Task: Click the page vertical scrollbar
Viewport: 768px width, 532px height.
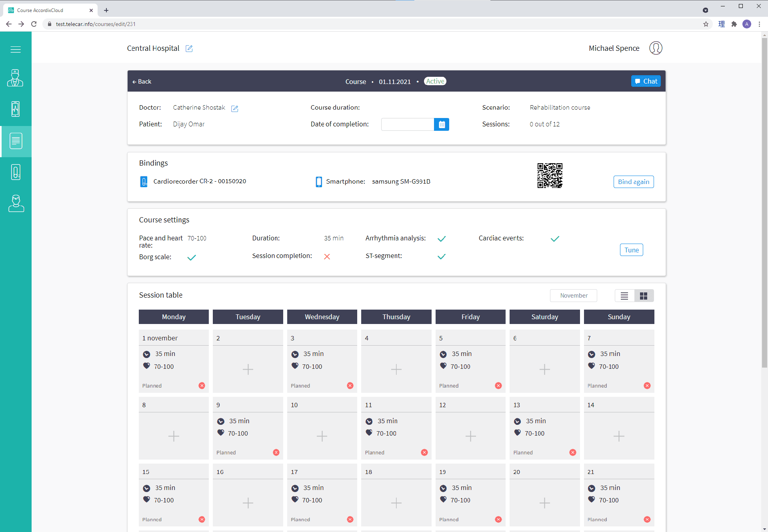Action: pyautogui.click(x=764, y=202)
